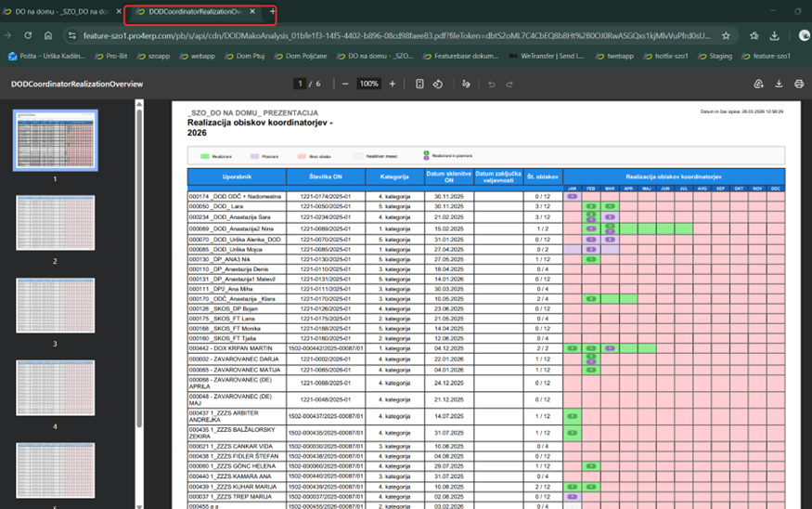Click the page number input field
Screen dimensions: 812x509
(300, 84)
